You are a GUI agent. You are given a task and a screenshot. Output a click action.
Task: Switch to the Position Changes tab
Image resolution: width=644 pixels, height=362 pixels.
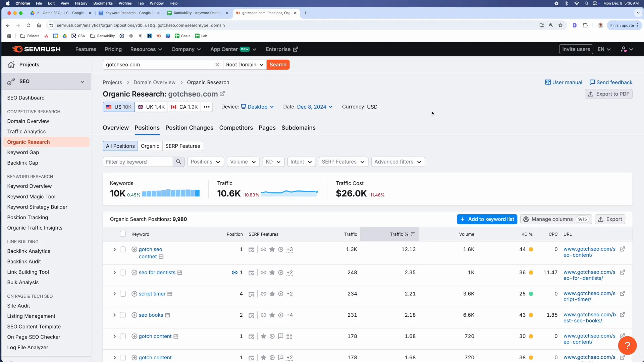coord(189,128)
